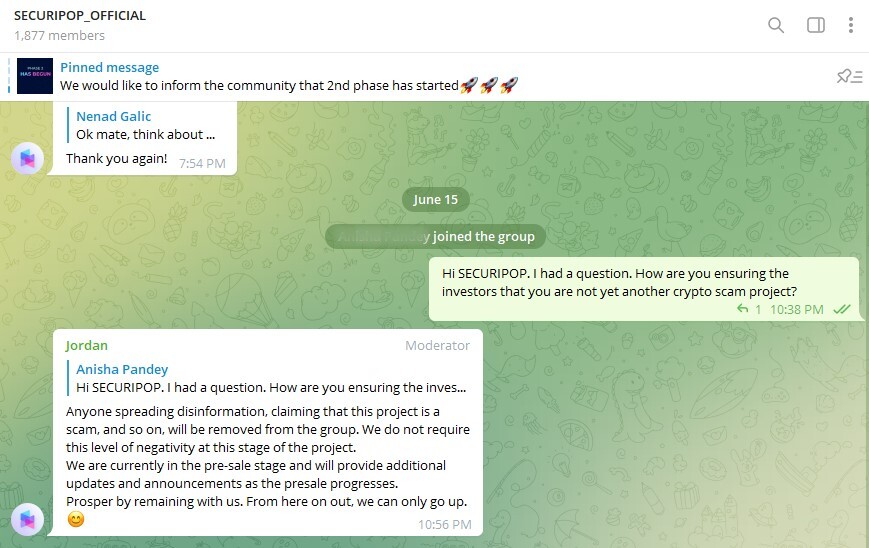View the 1,877 members info
Viewport: 869px width, 548px height.
point(59,35)
